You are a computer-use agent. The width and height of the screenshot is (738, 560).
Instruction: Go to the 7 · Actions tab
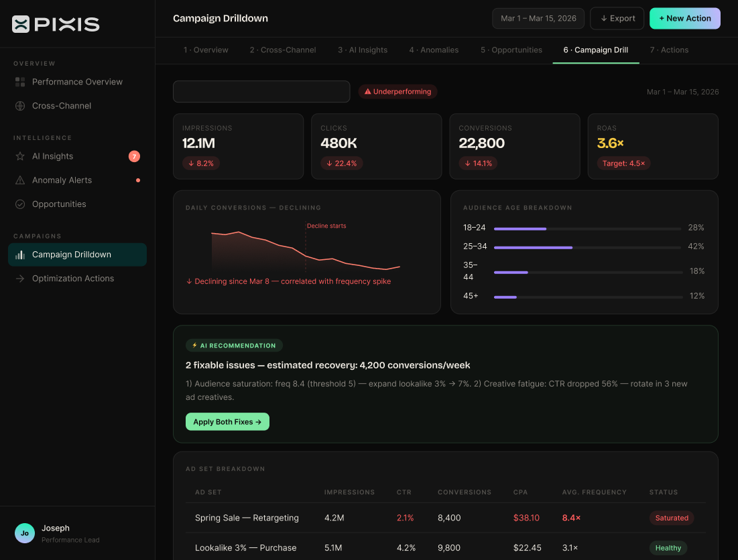[668, 50]
